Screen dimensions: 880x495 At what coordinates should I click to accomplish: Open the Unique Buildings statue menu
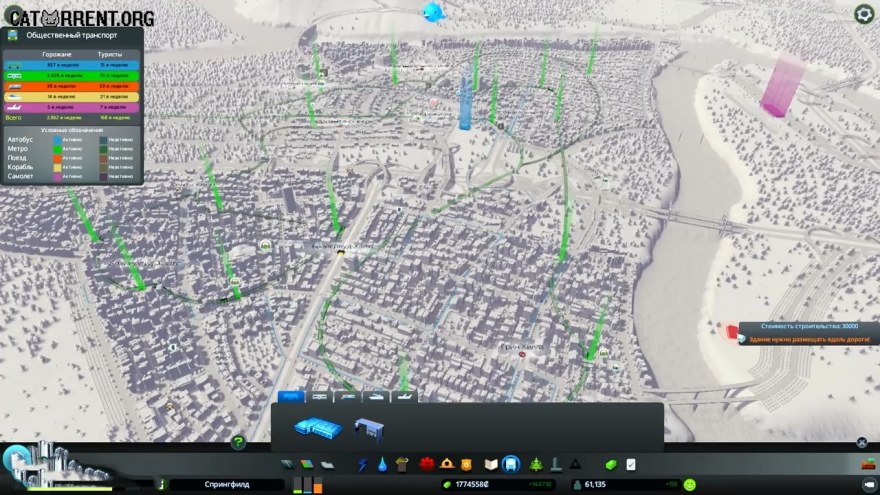point(556,464)
